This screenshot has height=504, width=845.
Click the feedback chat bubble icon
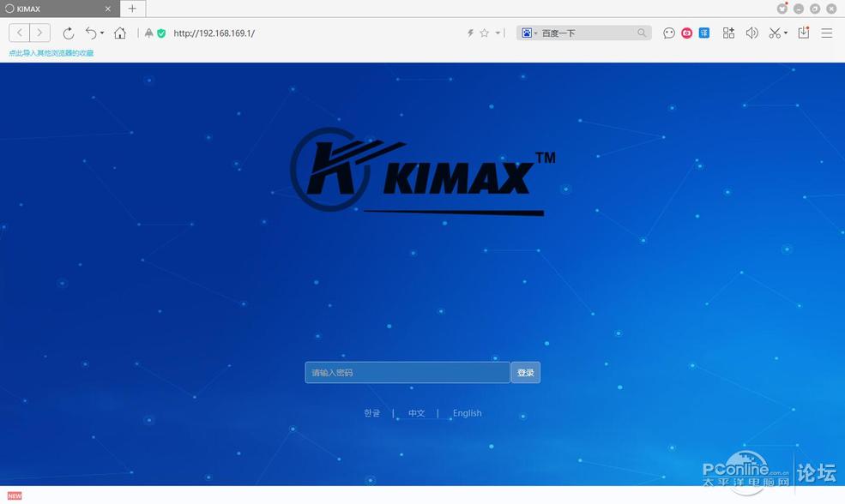[668, 33]
